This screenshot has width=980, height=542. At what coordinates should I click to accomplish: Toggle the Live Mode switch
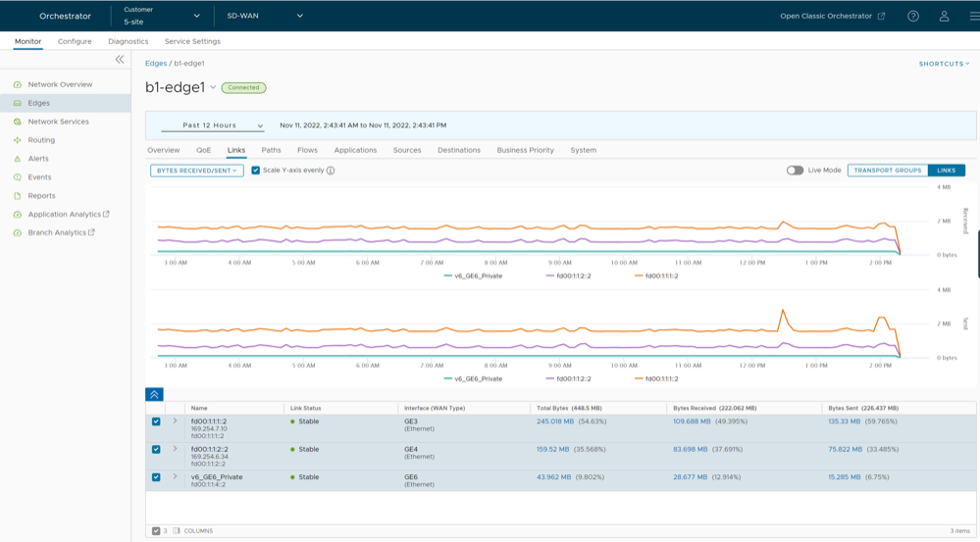795,171
